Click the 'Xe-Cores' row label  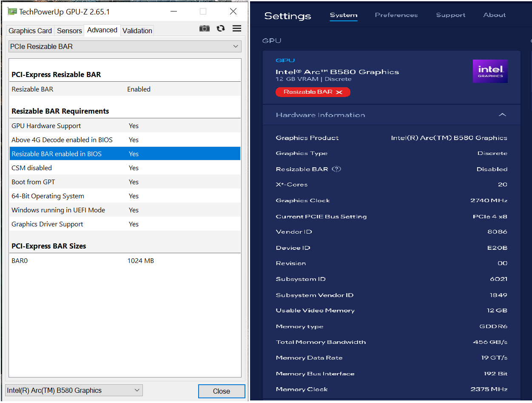[292, 184]
